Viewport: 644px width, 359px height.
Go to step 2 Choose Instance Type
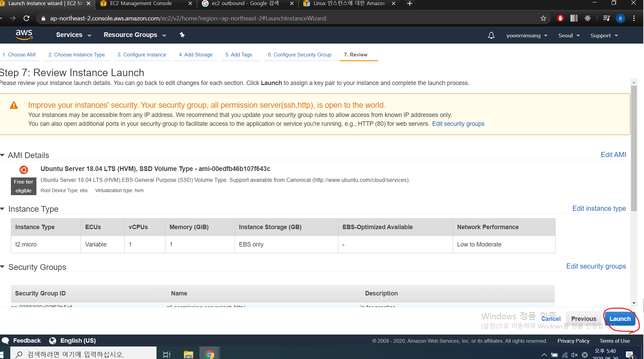(77, 55)
